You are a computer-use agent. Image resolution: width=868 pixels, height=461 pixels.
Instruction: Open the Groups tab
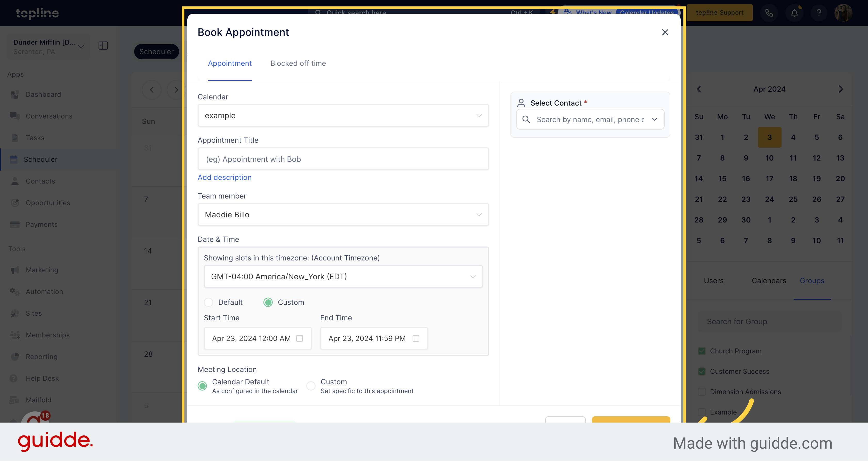click(x=812, y=281)
